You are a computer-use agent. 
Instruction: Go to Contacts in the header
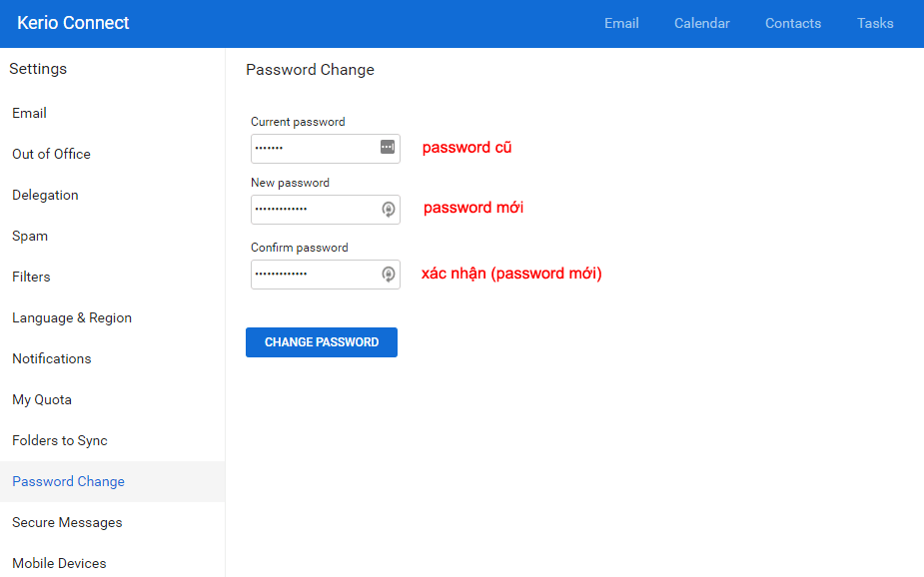[x=793, y=23]
